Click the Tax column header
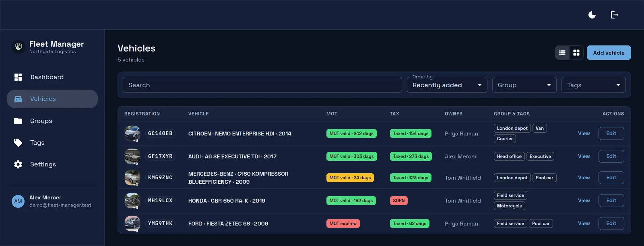 394,114
